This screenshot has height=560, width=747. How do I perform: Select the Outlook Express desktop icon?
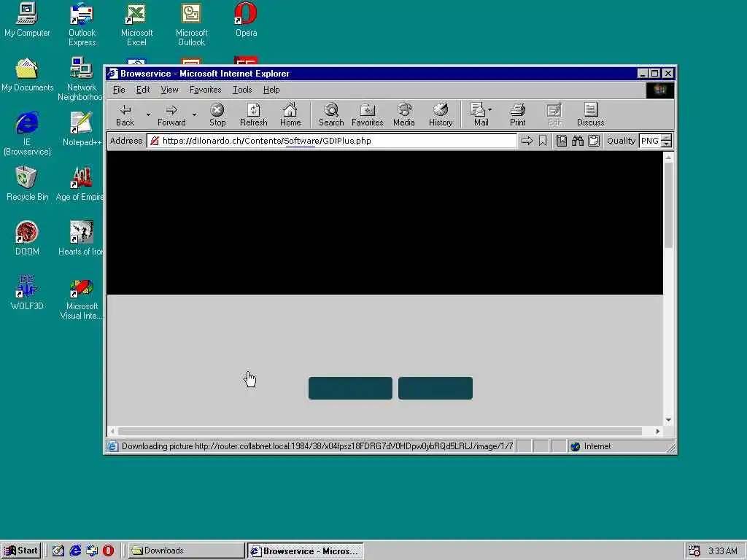tap(82, 25)
